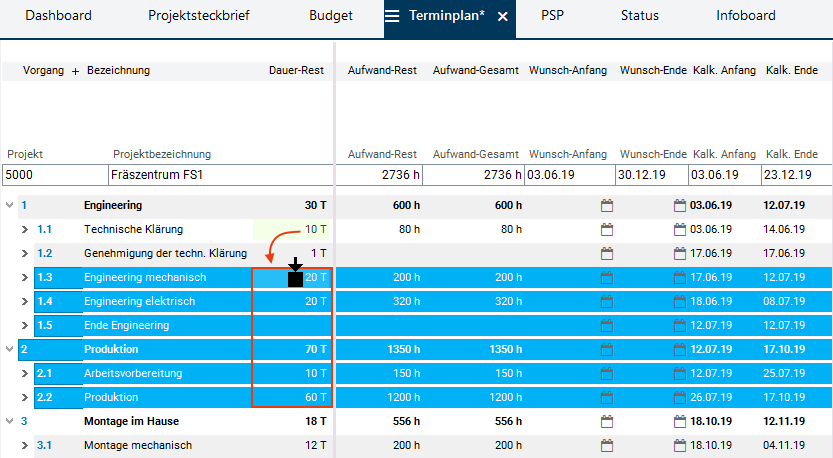This screenshot has width=833, height=458.
Task: Select Dauer-Rest cell of Technische Klärung
Action: click(x=292, y=230)
